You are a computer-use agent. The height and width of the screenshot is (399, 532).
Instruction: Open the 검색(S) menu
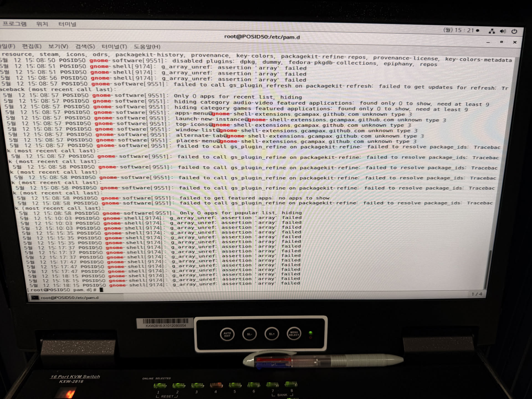point(85,47)
